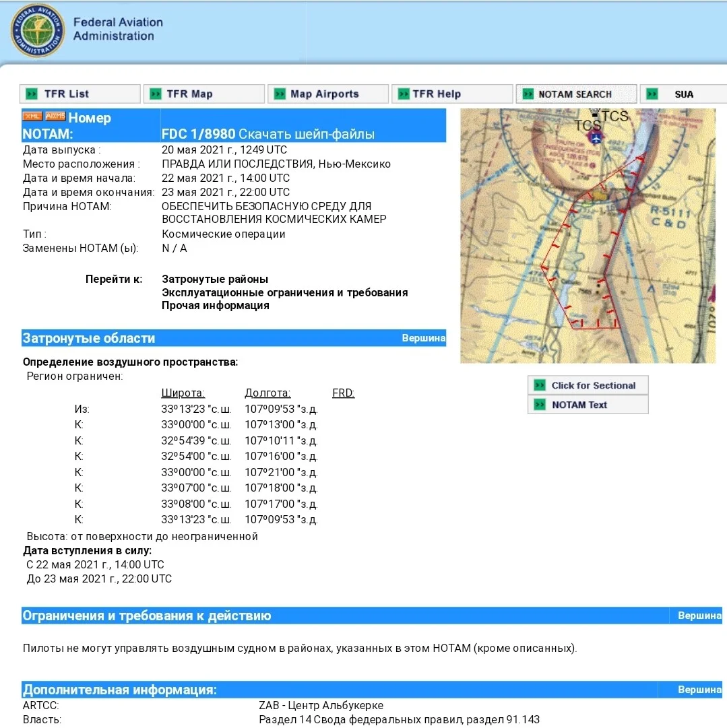This screenshot has width=727, height=728.
Task: Click green arrow icon beside SUA
Action: click(x=652, y=94)
